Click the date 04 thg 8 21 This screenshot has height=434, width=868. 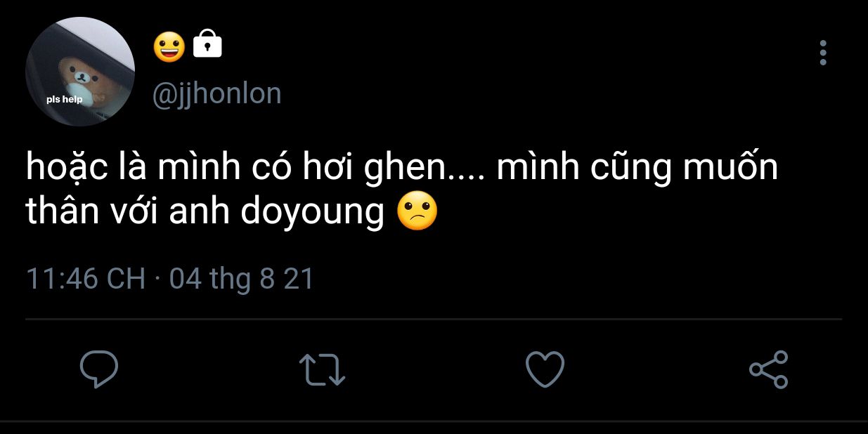coord(241,280)
